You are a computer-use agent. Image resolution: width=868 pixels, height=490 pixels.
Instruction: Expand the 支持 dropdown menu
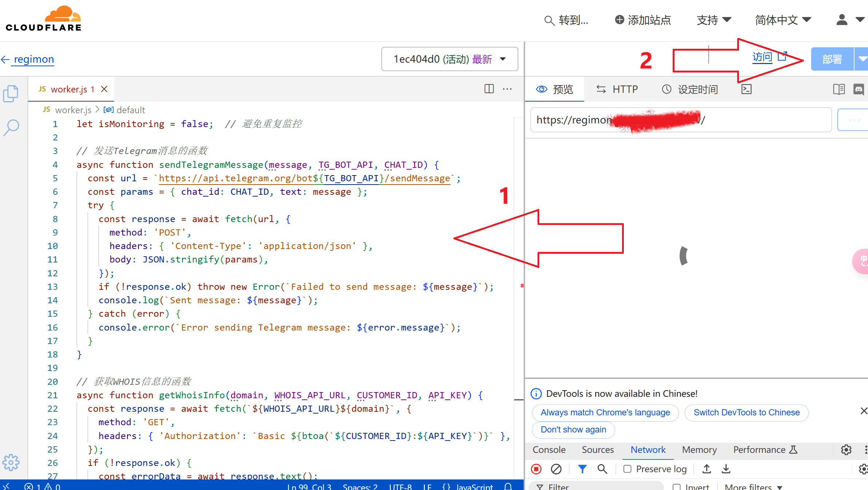pos(714,20)
